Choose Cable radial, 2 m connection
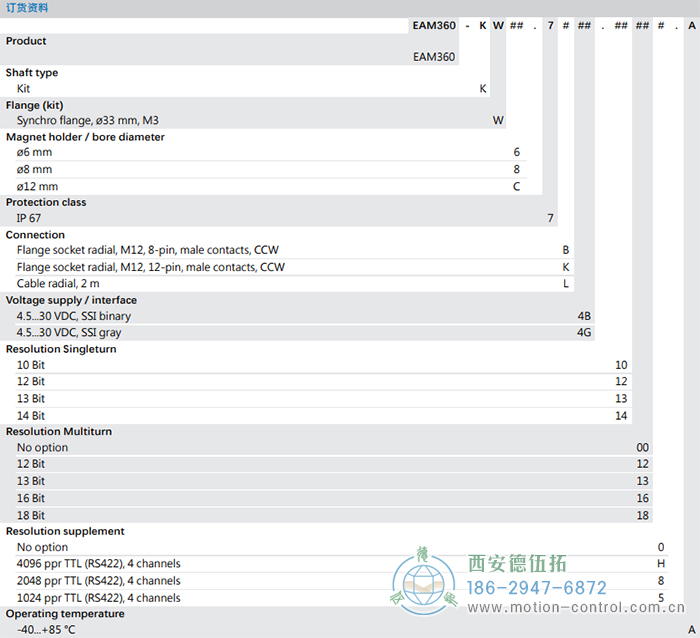The height and width of the screenshot is (638, 700). coord(58,284)
